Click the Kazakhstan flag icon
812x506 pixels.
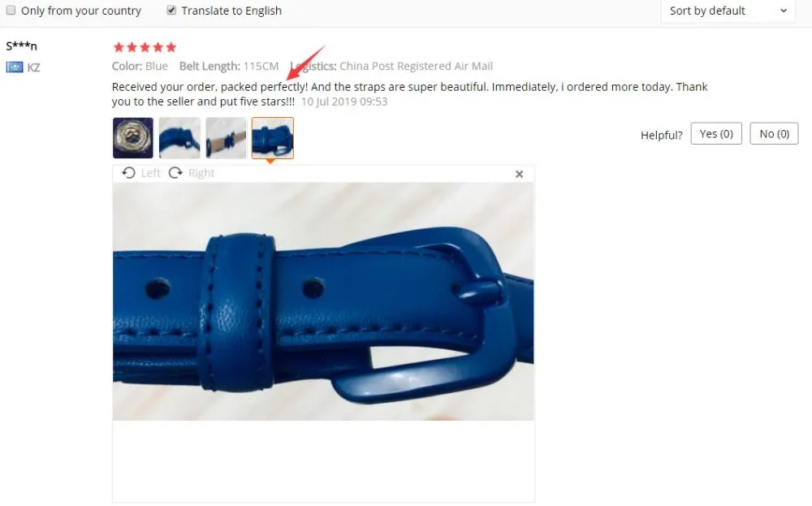[x=15, y=67]
